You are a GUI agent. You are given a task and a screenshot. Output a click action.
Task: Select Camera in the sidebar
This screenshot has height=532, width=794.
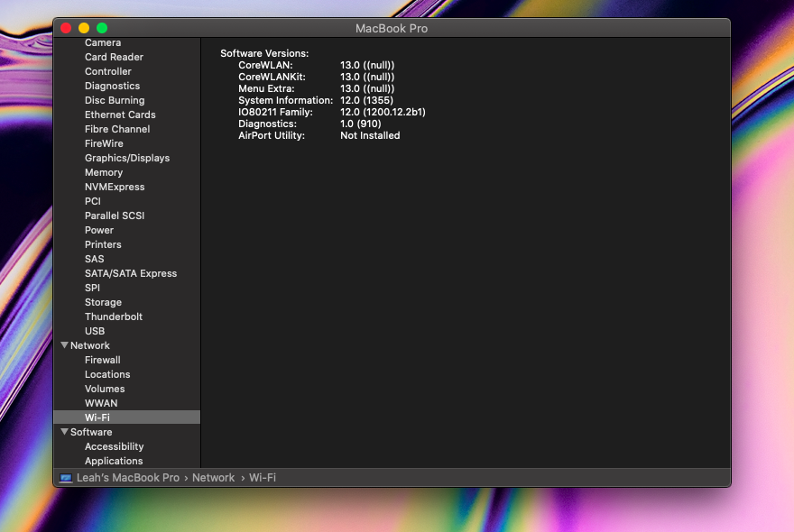pyautogui.click(x=103, y=42)
